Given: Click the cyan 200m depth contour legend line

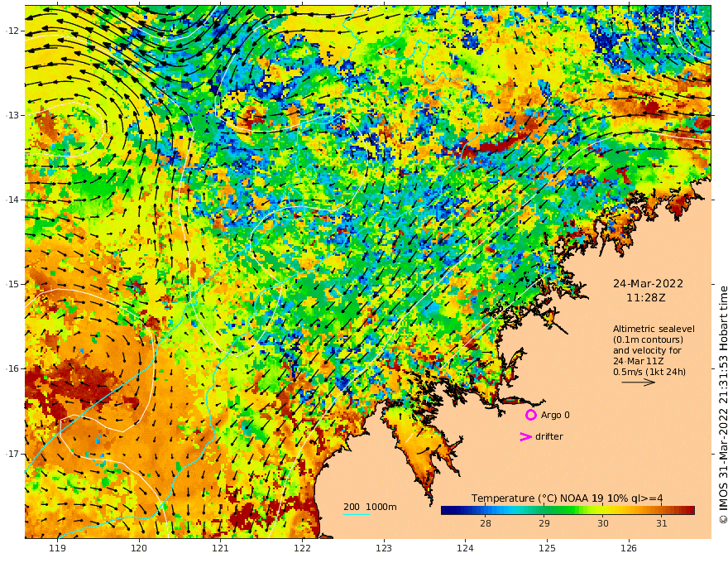Looking at the screenshot, I should pos(357,515).
